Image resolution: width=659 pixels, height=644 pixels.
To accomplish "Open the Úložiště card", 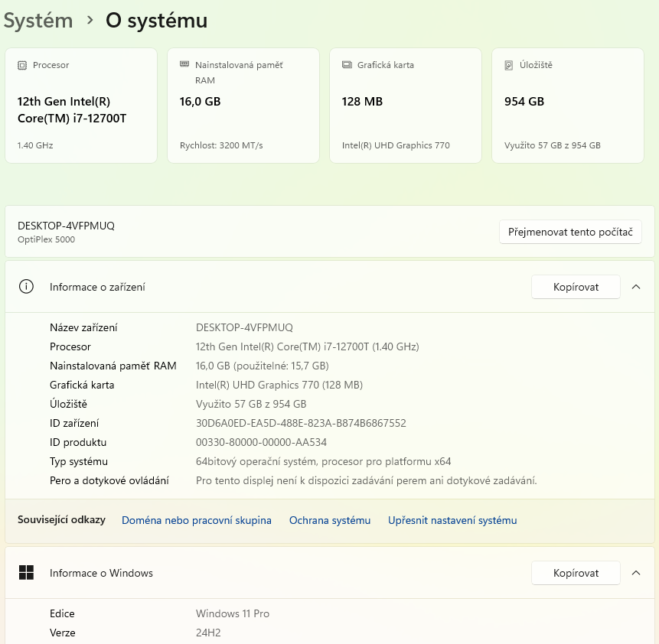I will click(x=568, y=106).
